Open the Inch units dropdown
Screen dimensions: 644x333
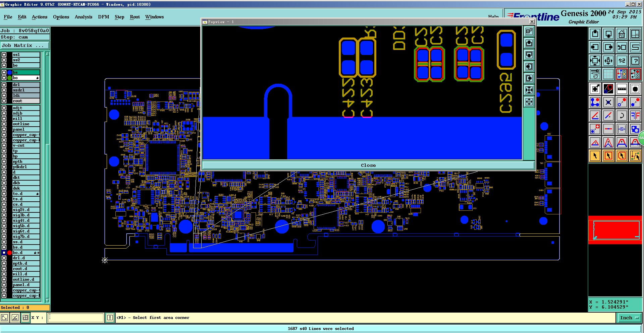630,318
